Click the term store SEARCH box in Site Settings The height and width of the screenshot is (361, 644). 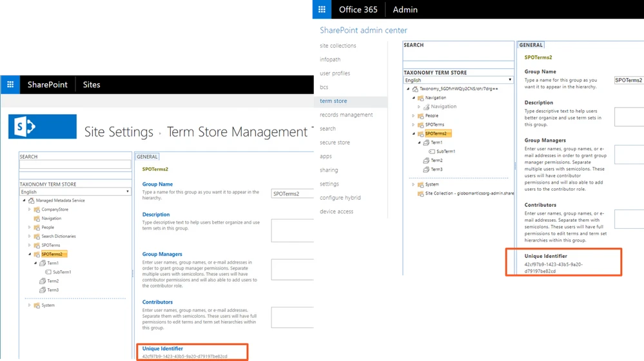(x=75, y=164)
